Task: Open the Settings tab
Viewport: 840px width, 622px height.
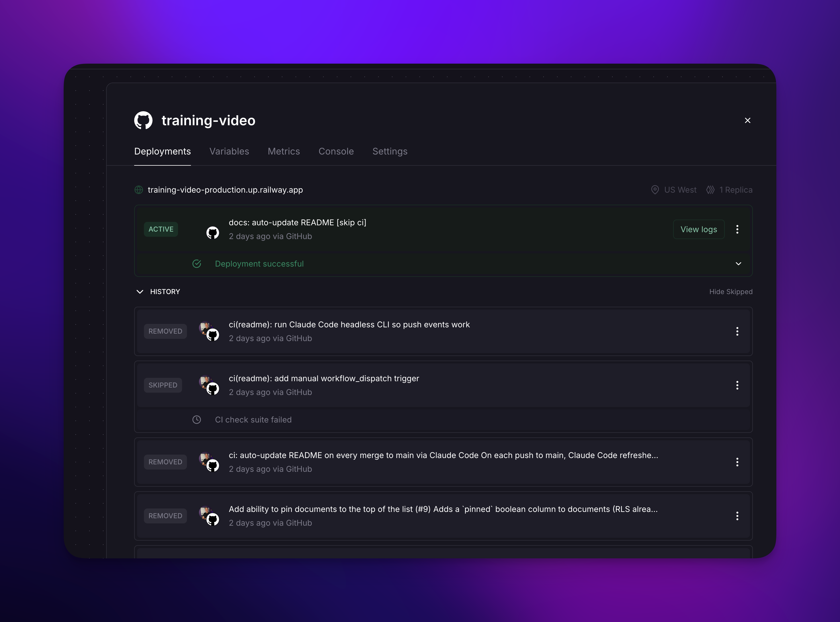Action: [390, 151]
